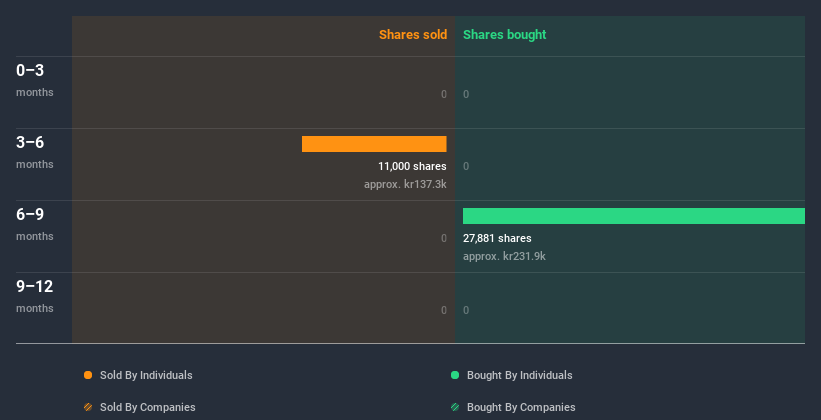Select the 6–9 months row label
The width and height of the screenshot is (821, 420).
pyautogui.click(x=35, y=224)
